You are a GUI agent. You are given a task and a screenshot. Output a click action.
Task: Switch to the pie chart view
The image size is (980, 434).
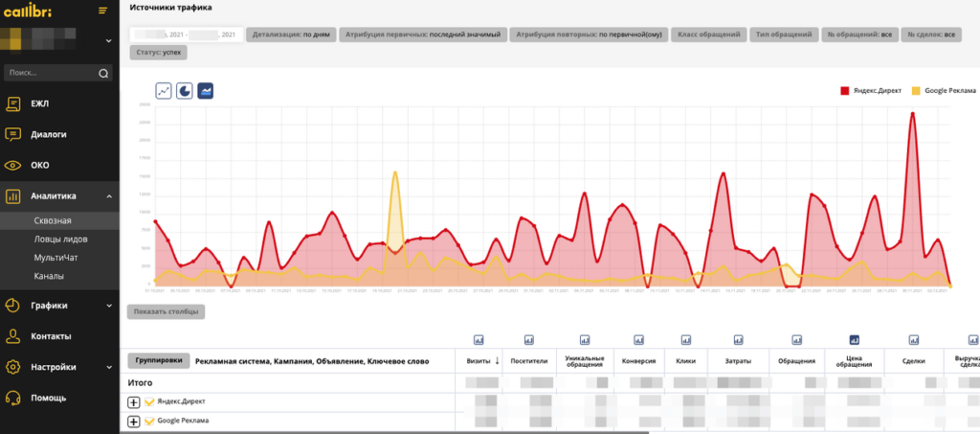tap(185, 91)
